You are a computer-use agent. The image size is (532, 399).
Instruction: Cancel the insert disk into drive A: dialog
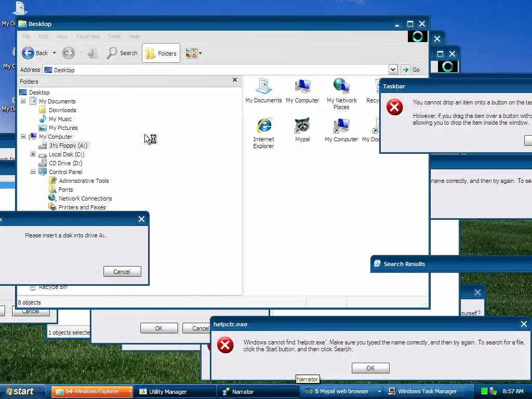click(x=122, y=271)
